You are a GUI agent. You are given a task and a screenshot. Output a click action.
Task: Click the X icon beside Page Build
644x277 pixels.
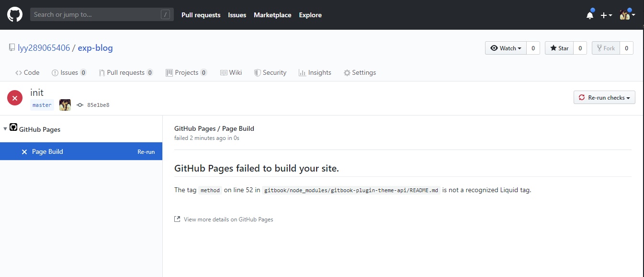[24, 152]
